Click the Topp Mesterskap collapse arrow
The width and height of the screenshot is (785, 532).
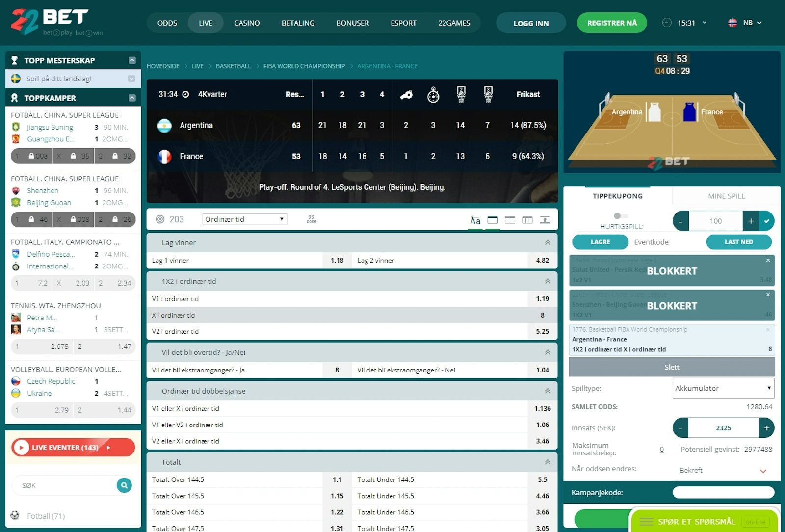pos(131,60)
